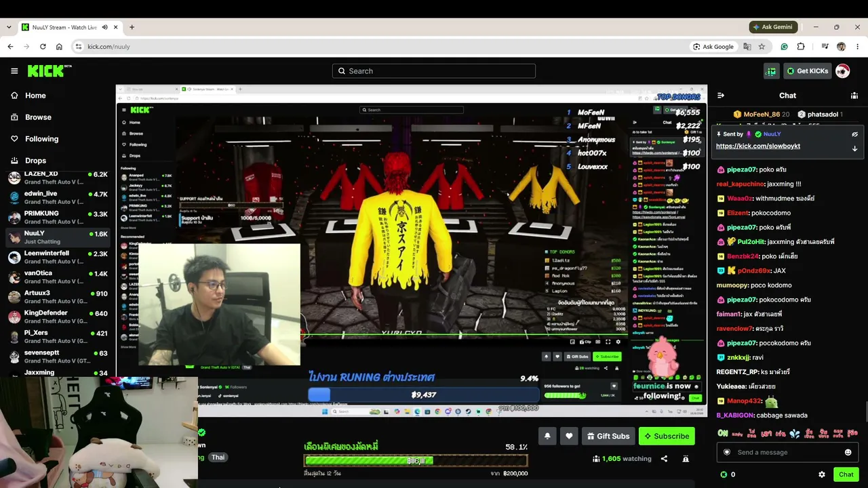868x488 pixels.
Task: Mute the NuuLY Stream tab audio
Action: tap(104, 27)
